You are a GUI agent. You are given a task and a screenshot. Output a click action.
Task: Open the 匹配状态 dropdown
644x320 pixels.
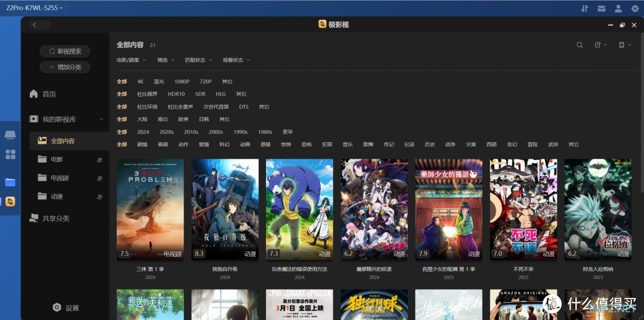199,60
